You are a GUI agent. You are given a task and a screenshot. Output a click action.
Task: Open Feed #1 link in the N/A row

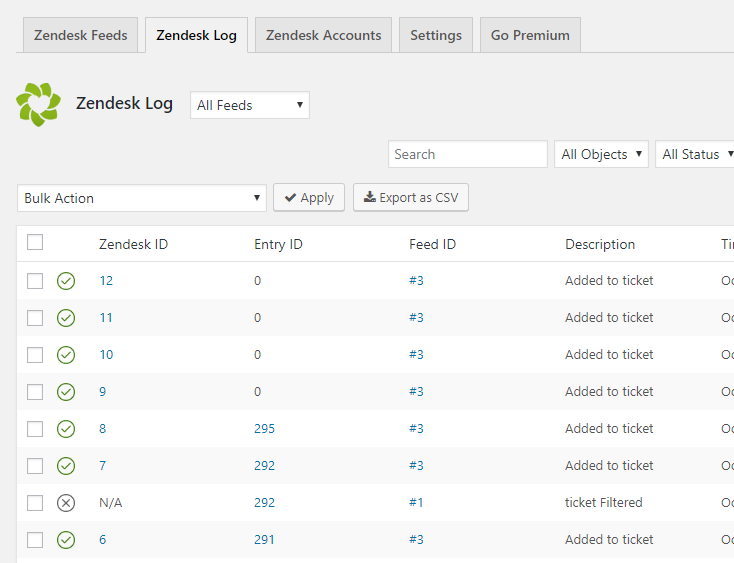(416, 502)
